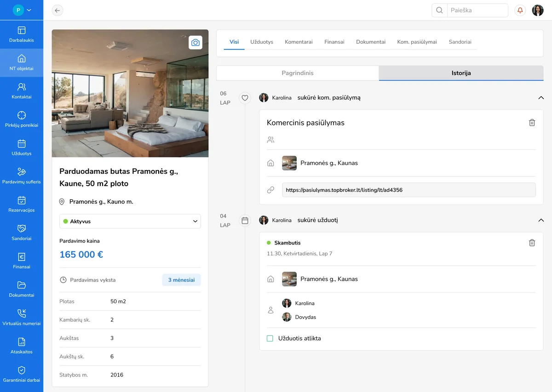Screen dimensions: 552x392
Task: Open the Aktyvus status dropdown
Action: click(130, 221)
